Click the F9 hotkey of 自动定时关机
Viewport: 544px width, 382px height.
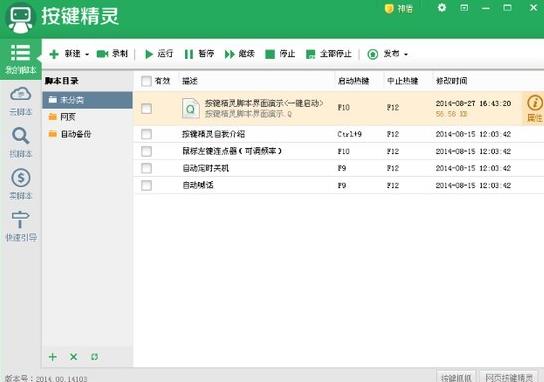click(x=342, y=168)
